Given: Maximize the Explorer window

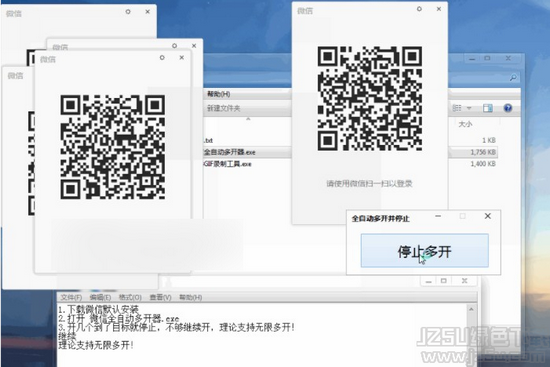Looking at the screenshot, I should 487,58.
